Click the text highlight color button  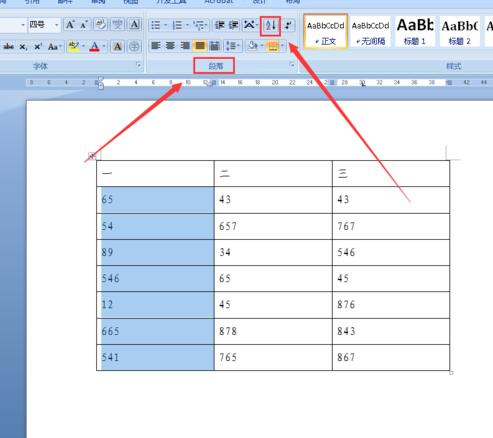click(x=74, y=47)
